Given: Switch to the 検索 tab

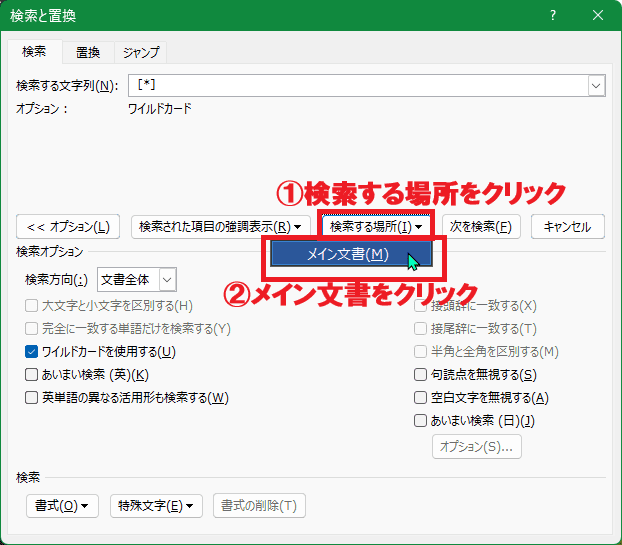Looking at the screenshot, I should click(x=34, y=52).
